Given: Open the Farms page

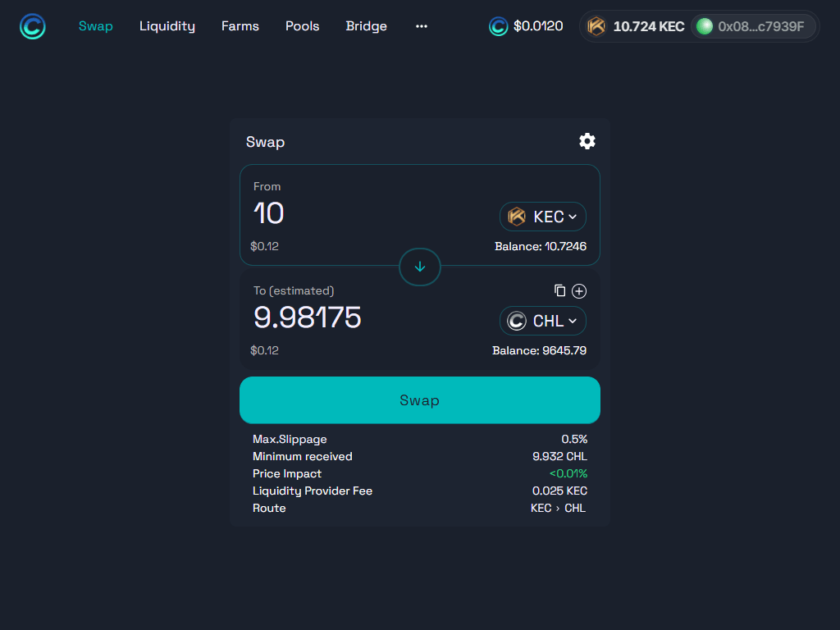Looking at the screenshot, I should click(240, 26).
